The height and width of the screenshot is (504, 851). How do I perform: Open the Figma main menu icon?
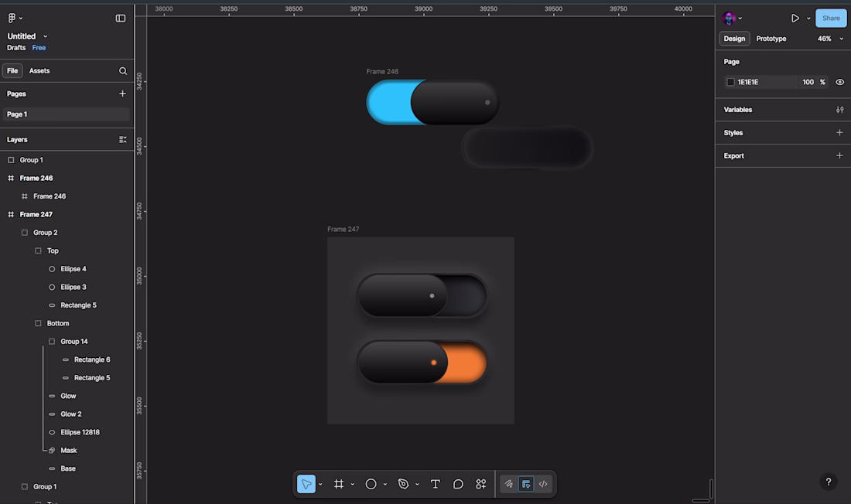tap(12, 18)
